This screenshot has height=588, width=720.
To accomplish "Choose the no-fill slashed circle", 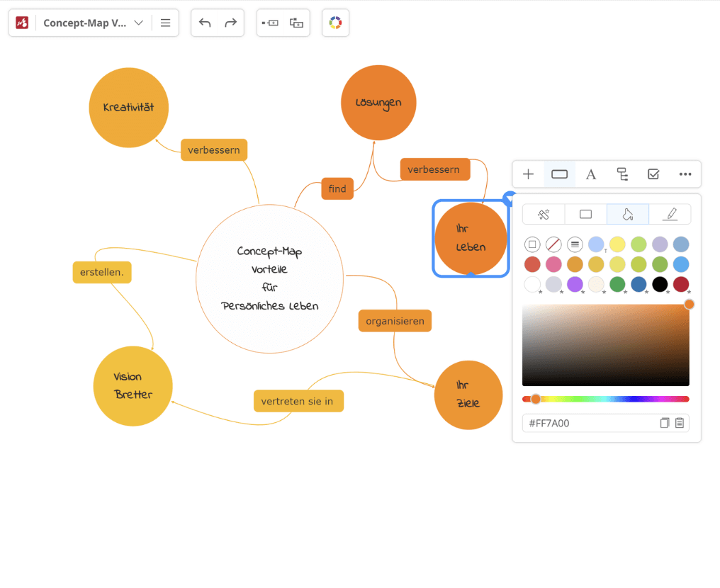I will coord(553,244).
